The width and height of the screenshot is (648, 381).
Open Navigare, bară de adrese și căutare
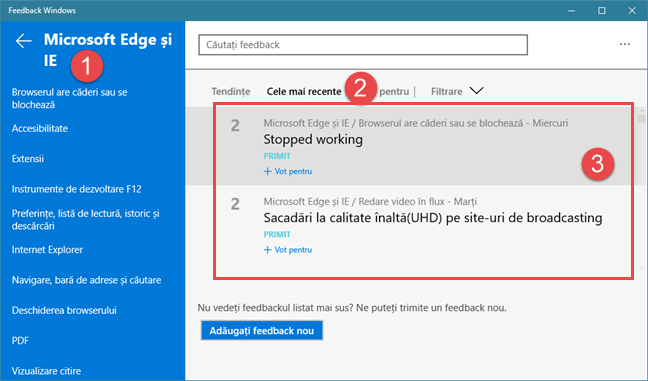point(86,280)
